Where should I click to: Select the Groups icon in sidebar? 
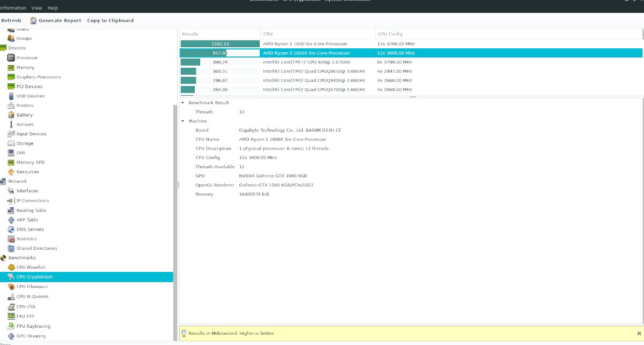pyautogui.click(x=11, y=38)
